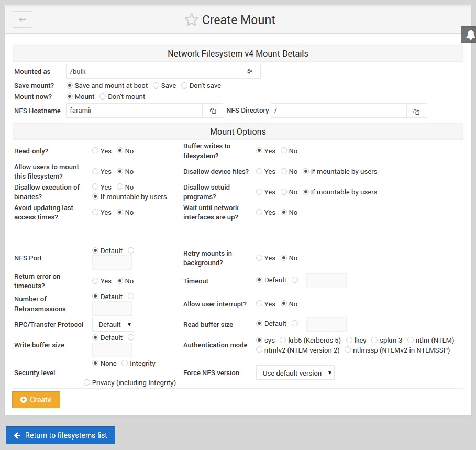476x450 pixels.
Task: Click the back arrow at top left
Action: click(x=21, y=19)
